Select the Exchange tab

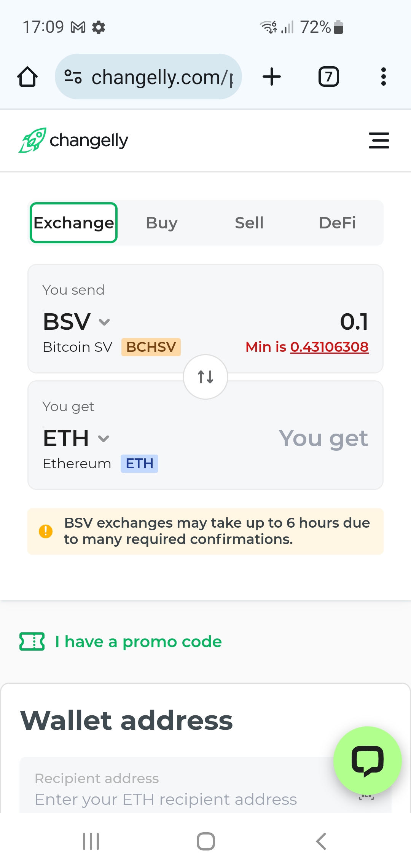pos(74,223)
